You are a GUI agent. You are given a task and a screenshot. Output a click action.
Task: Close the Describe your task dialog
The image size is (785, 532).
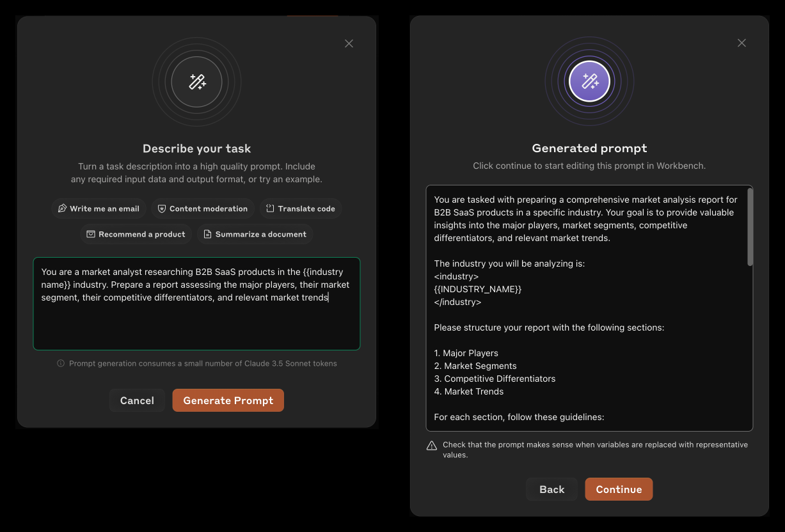(349, 43)
